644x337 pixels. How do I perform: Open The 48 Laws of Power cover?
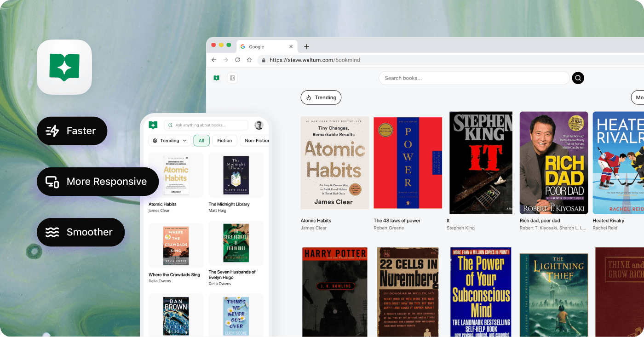coord(408,163)
